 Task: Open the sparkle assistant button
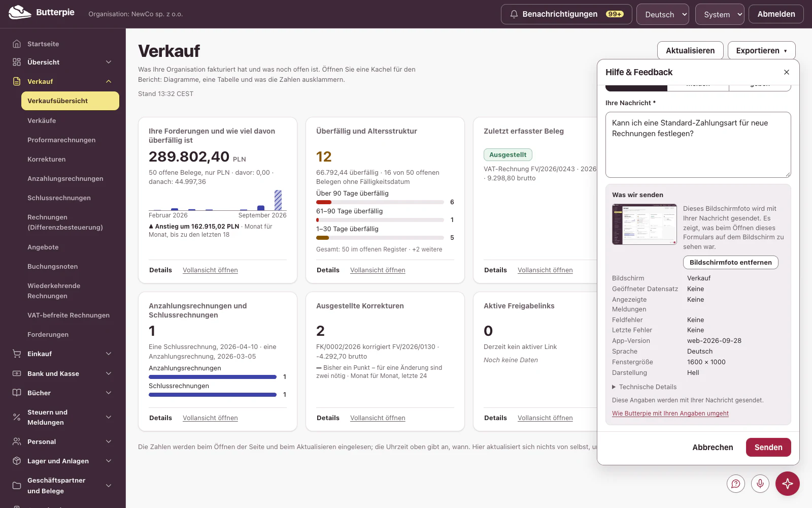[788, 484]
